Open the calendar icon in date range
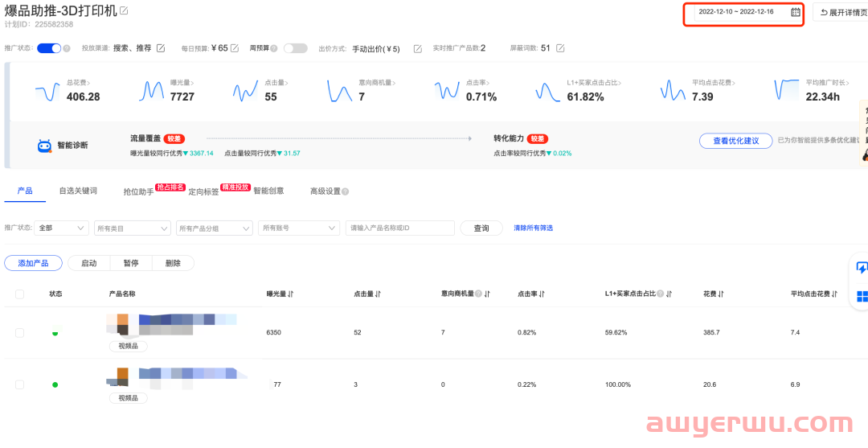This screenshot has height=448, width=868. 795,12
